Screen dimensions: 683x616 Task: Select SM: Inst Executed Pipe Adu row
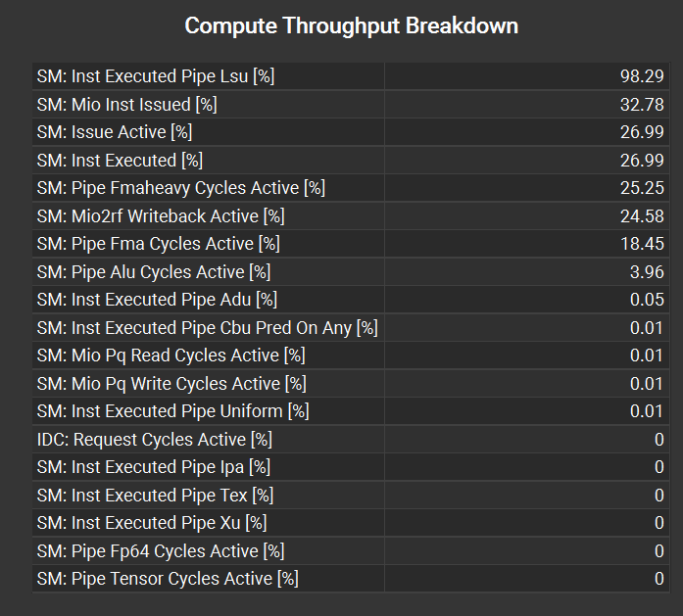[351, 300]
